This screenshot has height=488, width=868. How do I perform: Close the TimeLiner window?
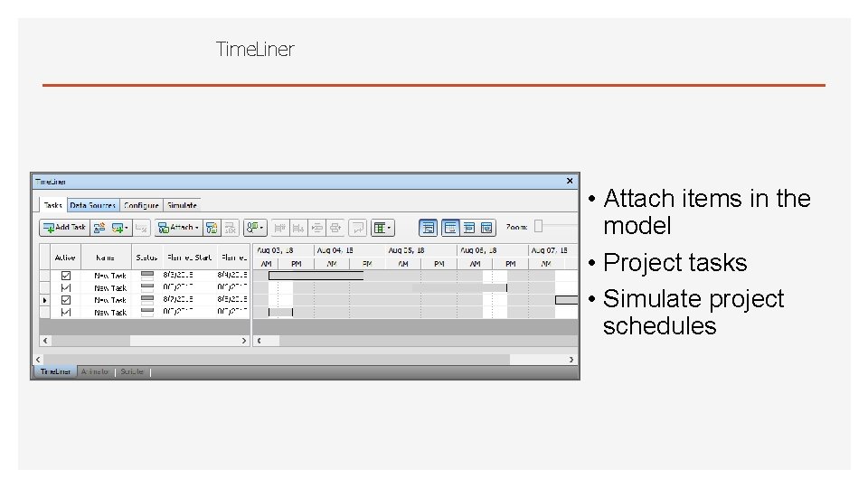(x=570, y=181)
